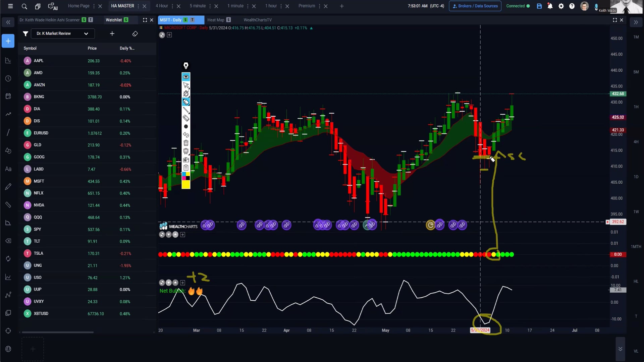Click the watchlist filter funnel icon

tap(25, 34)
